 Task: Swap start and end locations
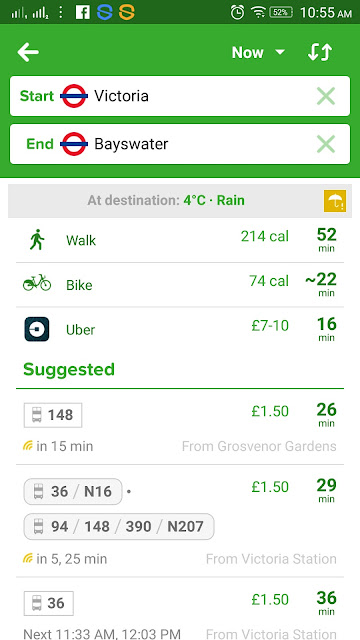coord(320,53)
